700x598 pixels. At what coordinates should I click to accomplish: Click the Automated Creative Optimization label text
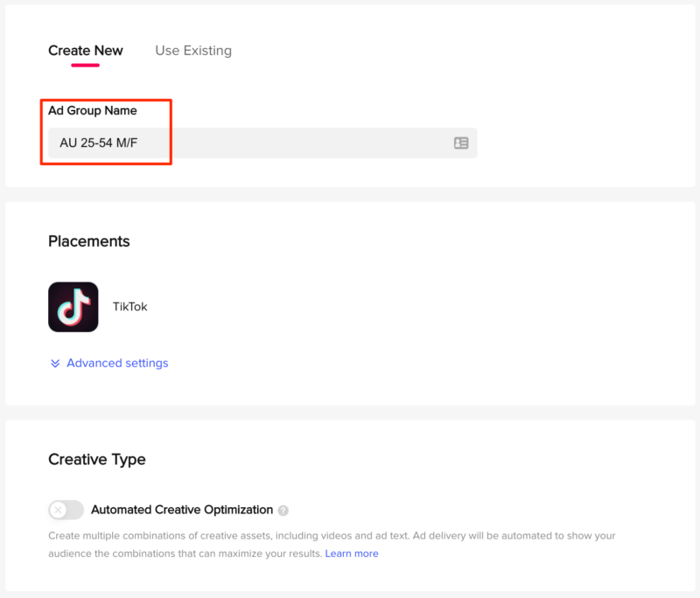pos(182,510)
